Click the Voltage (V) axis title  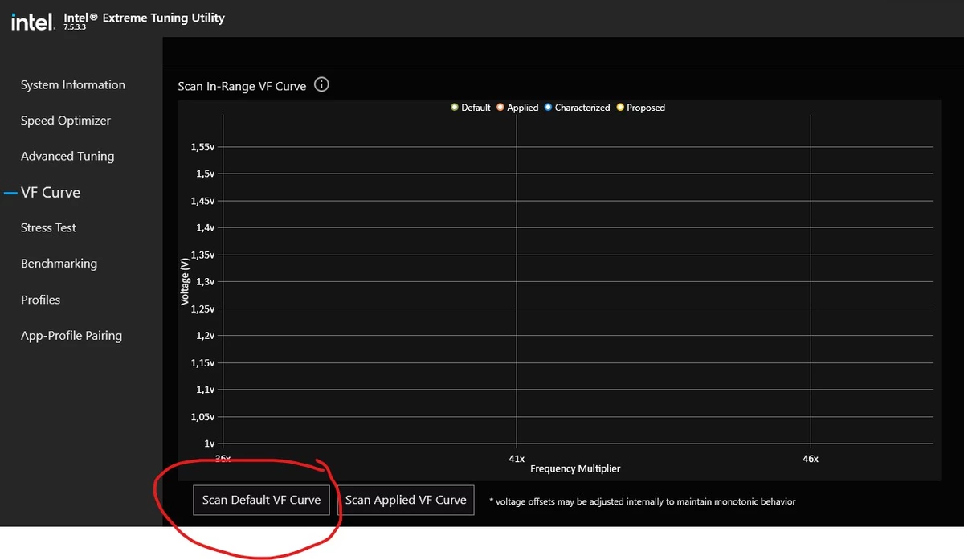[185, 280]
